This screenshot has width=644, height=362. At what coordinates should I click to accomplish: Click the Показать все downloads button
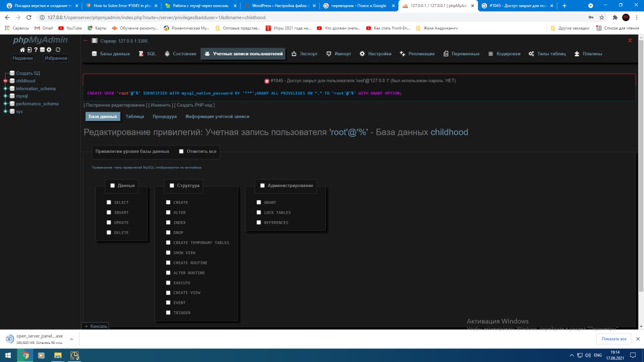(x=614, y=339)
